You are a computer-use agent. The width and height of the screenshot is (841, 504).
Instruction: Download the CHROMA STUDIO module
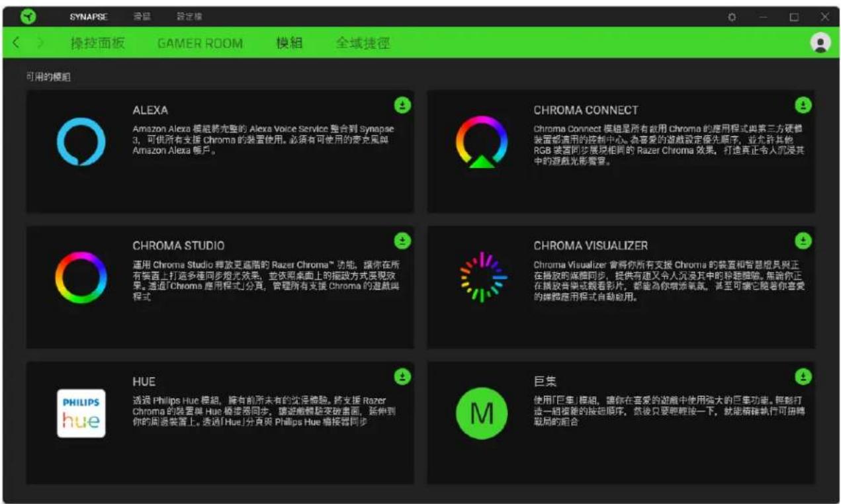point(402,241)
